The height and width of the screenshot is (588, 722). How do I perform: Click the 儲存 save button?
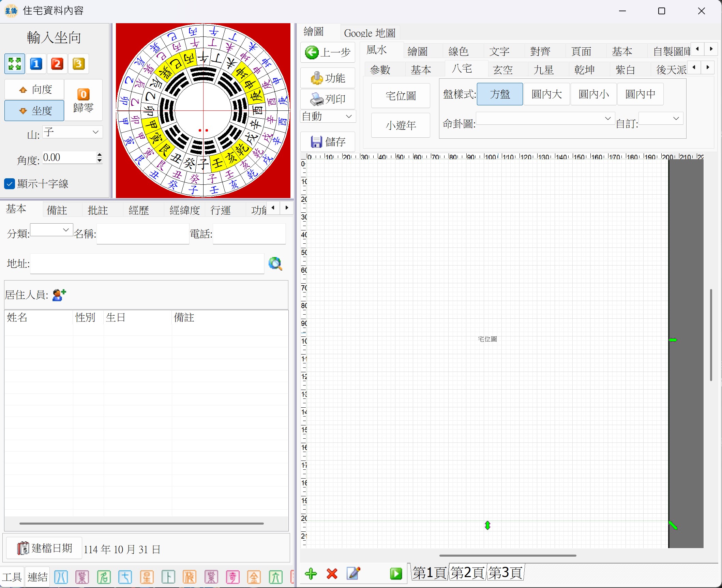click(328, 142)
